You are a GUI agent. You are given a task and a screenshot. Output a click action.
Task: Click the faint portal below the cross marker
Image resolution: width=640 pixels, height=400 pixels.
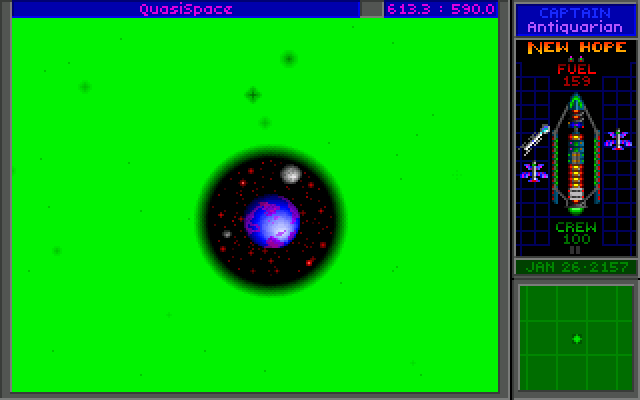264,123
